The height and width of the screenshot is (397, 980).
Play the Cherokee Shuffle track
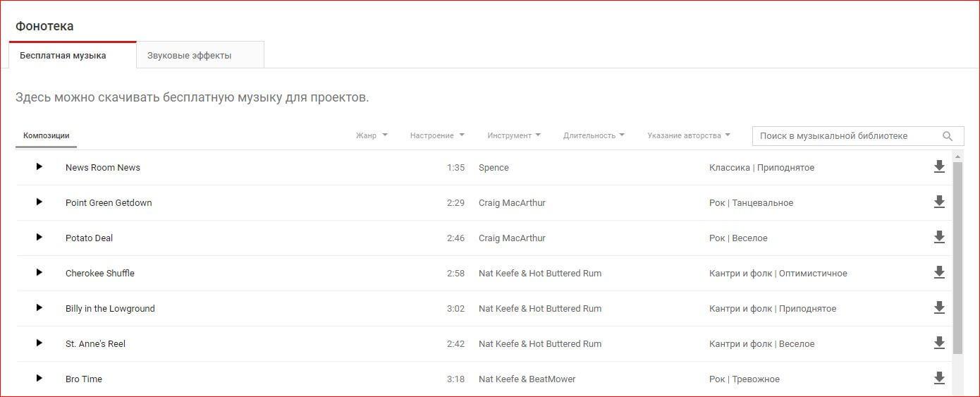point(39,273)
